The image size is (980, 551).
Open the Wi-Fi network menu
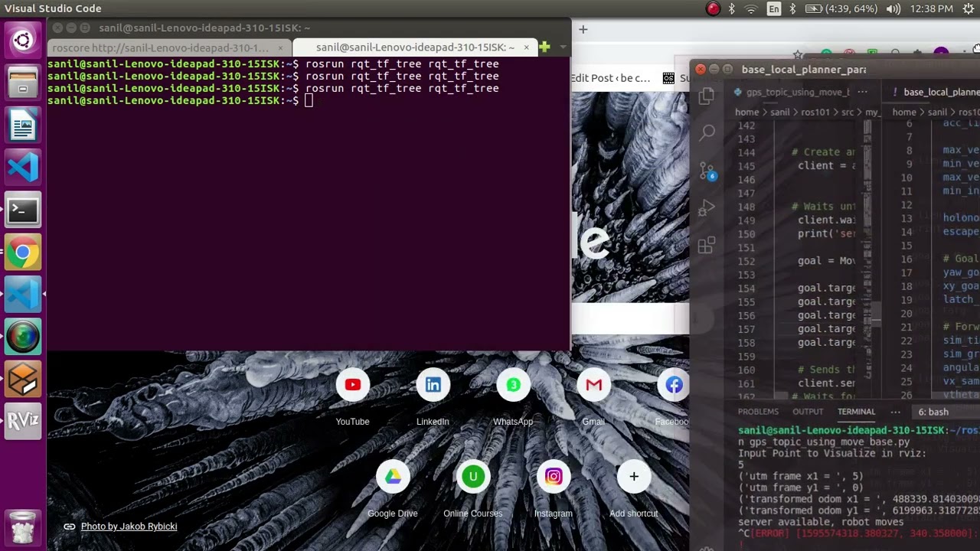[x=751, y=9]
